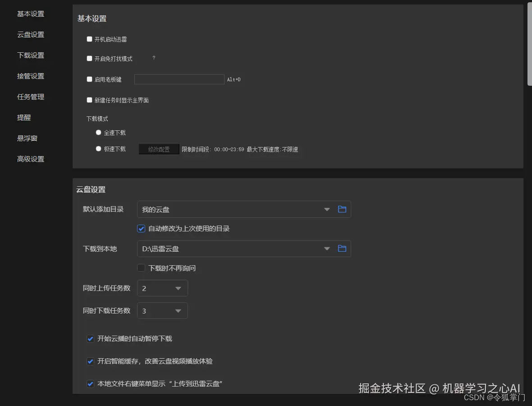
Task: Select the 全速下载 radio button
Action: (x=98, y=132)
